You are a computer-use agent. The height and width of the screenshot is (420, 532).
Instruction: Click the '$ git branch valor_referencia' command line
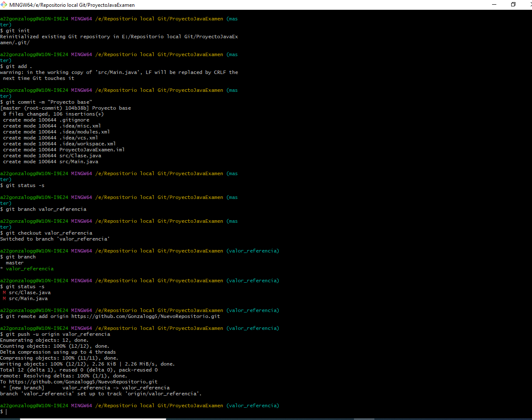pyautogui.click(x=43, y=209)
